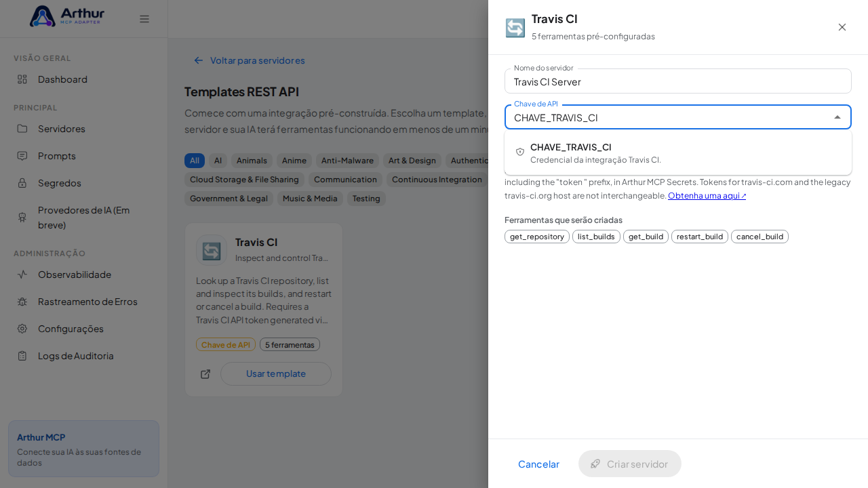
Task: Click the get_repository tool chip
Action: [x=537, y=237]
